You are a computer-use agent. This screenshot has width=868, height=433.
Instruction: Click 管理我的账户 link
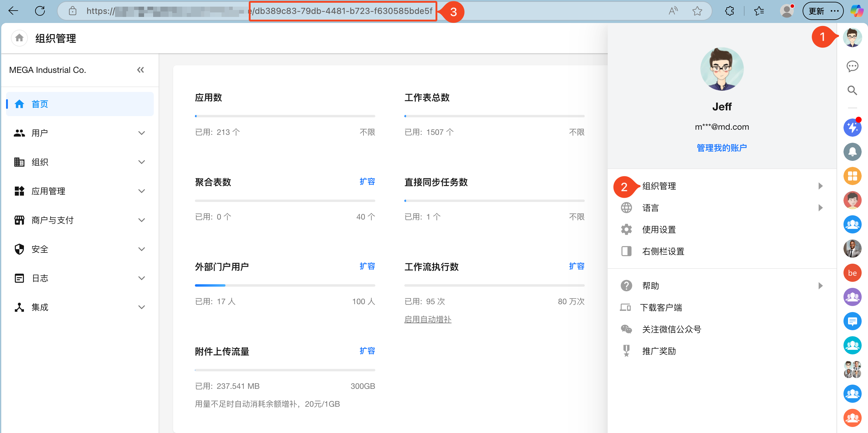pos(722,148)
